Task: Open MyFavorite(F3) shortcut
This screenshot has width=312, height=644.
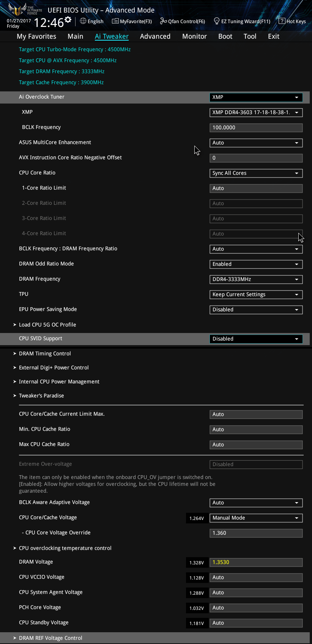Action: pyautogui.click(x=132, y=21)
